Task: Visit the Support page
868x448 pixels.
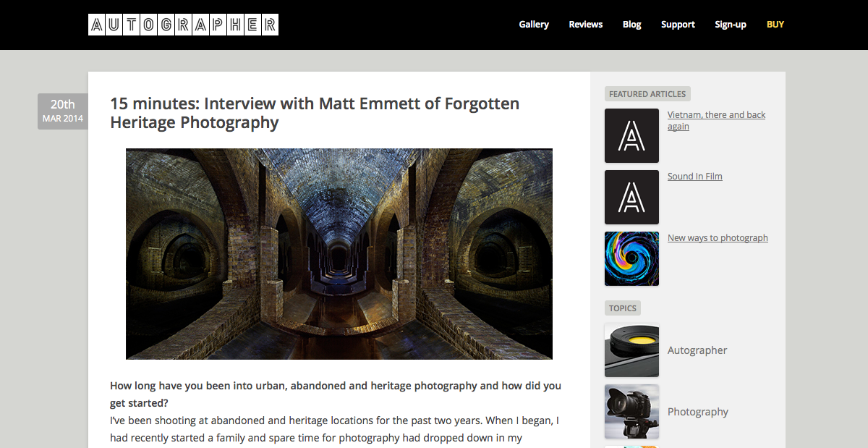Action: (x=678, y=25)
